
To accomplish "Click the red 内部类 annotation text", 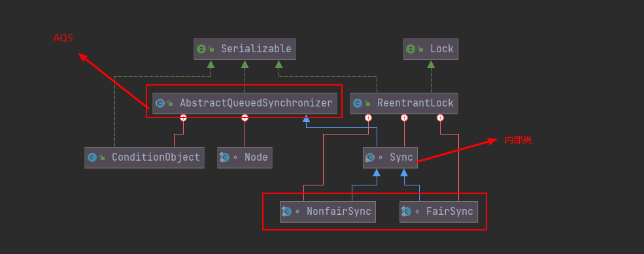I will tap(518, 140).
